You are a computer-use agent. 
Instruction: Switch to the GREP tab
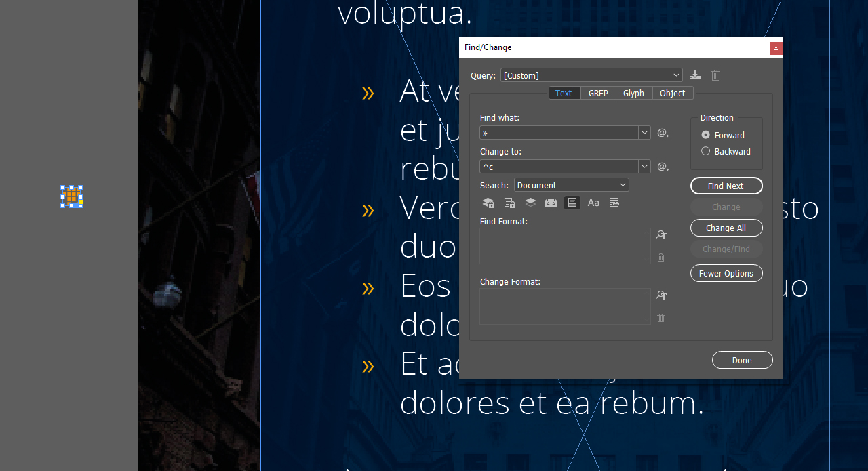(x=598, y=94)
